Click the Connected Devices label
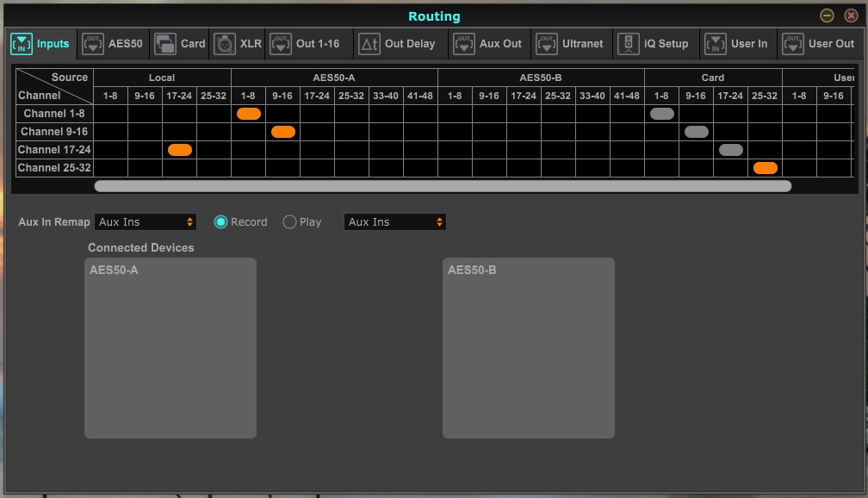Viewport: 868px width, 498px height. (141, 247)
